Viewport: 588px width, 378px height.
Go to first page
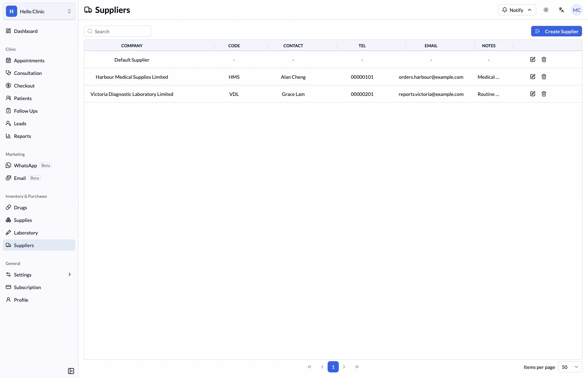click(x=309, y=367)
